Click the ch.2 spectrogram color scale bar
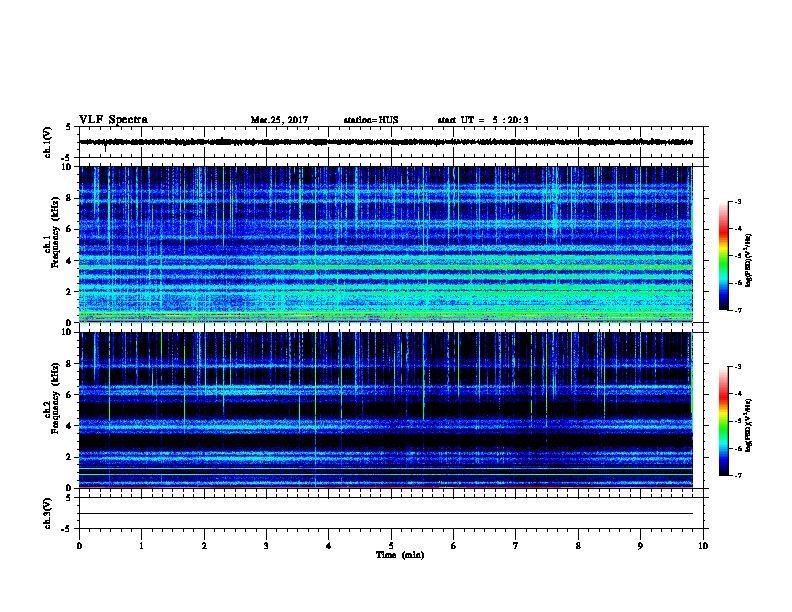Viewport: 792px width, 612px height. click(723, 421)
